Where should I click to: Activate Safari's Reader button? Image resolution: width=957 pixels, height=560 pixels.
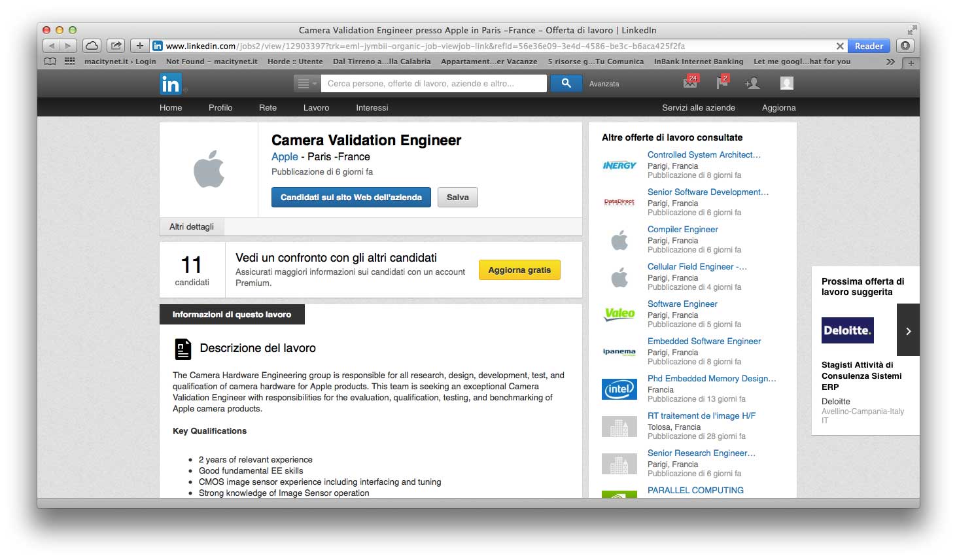click(x=869, y=46)
